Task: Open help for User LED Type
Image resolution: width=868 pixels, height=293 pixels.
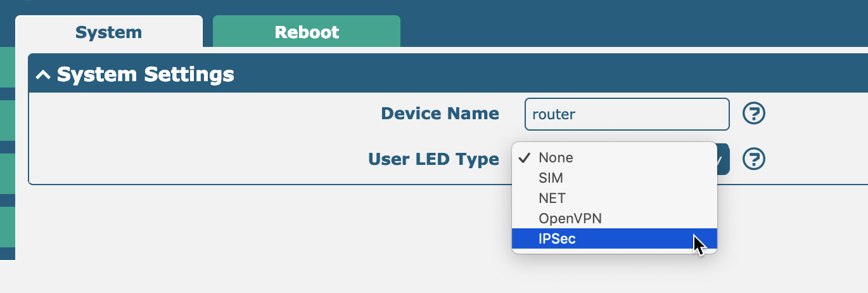Action: pyautogui.click(x=754, y=159)
